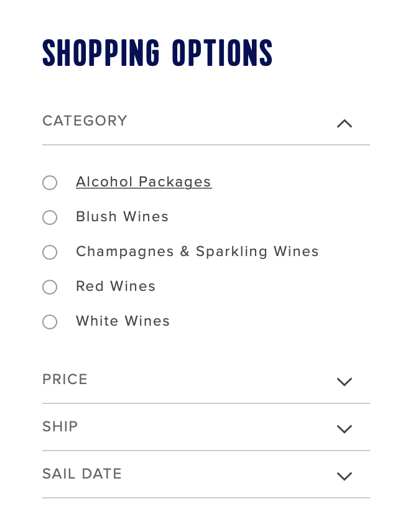Click blank space between PRICE label and chevron
The width and height of the screenshot is (398, 532).
pos(211,379)
